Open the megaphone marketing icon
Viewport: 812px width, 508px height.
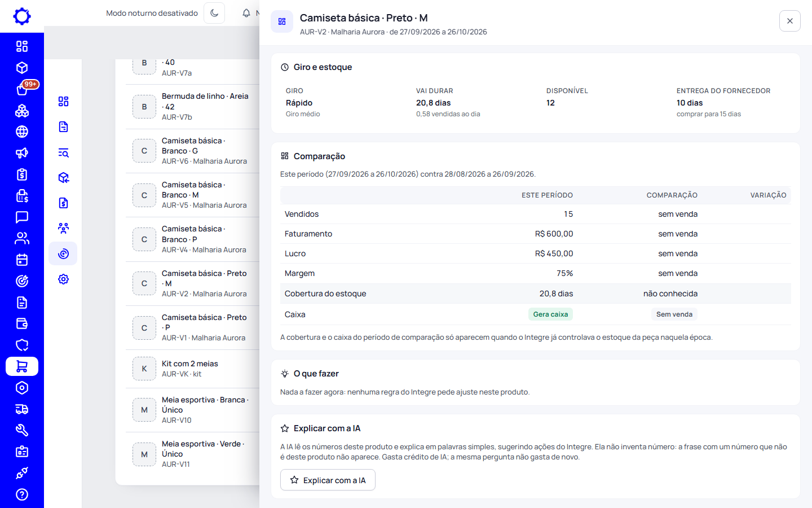tap(22, 153)
